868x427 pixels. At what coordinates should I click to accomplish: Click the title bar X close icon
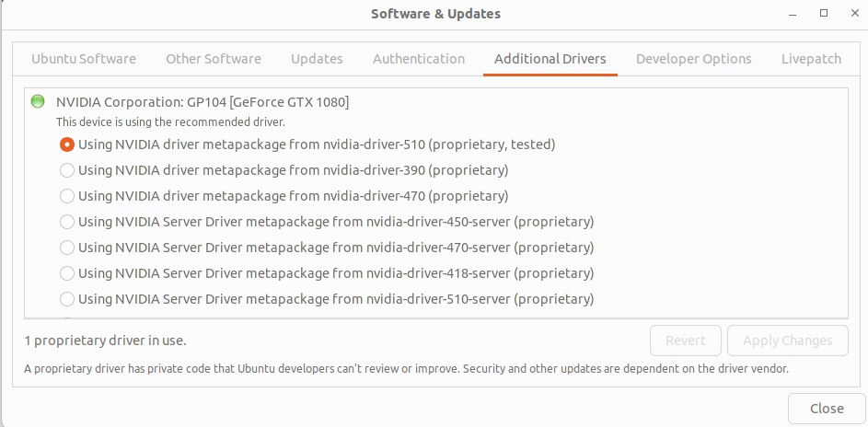855,13
